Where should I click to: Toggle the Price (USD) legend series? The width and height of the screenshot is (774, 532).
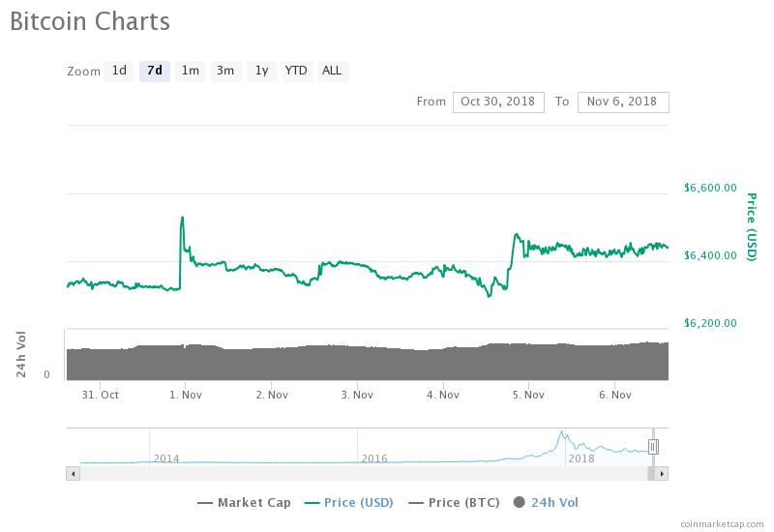tap(349, 503)
